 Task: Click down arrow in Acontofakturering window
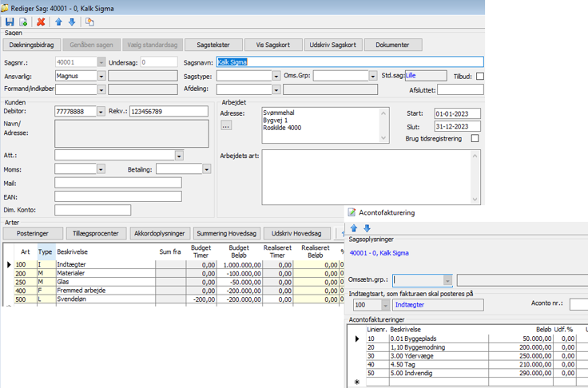[x=367, y=228]
